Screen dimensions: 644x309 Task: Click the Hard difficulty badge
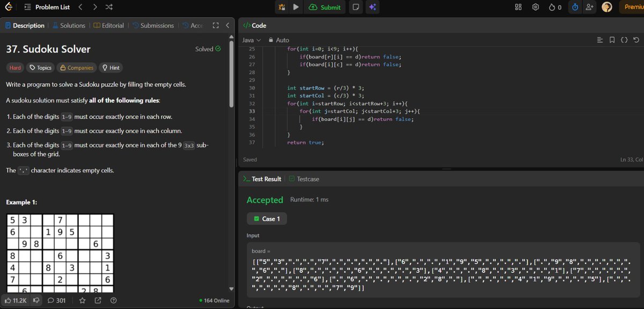[x=15, y=68]
